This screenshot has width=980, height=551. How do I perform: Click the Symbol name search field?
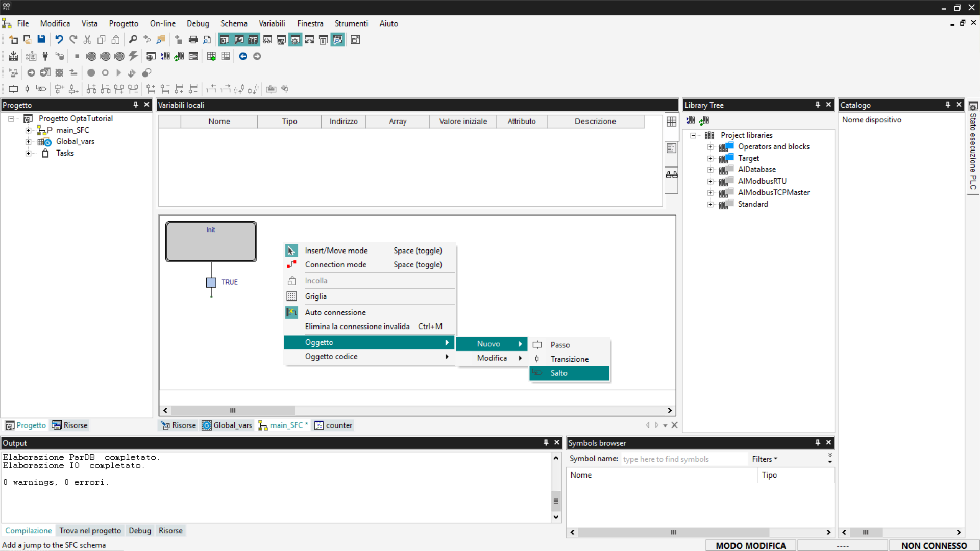pos(683,459)
